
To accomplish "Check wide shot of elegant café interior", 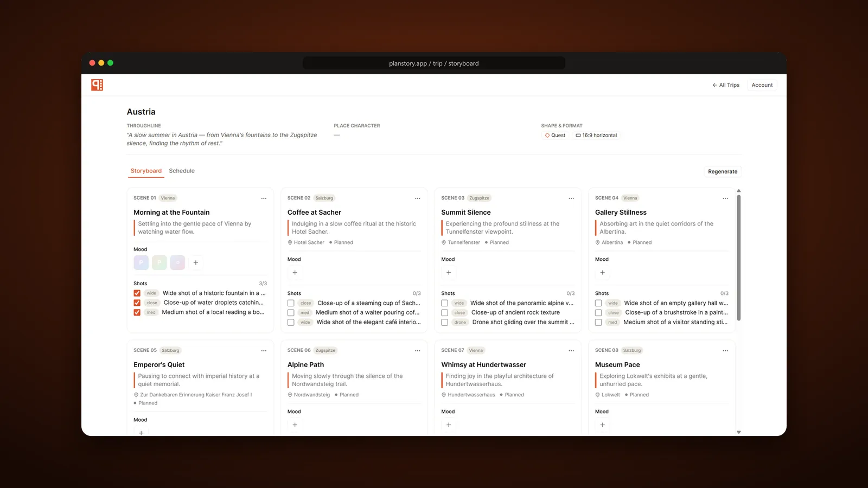I will (x=291, y=323).
